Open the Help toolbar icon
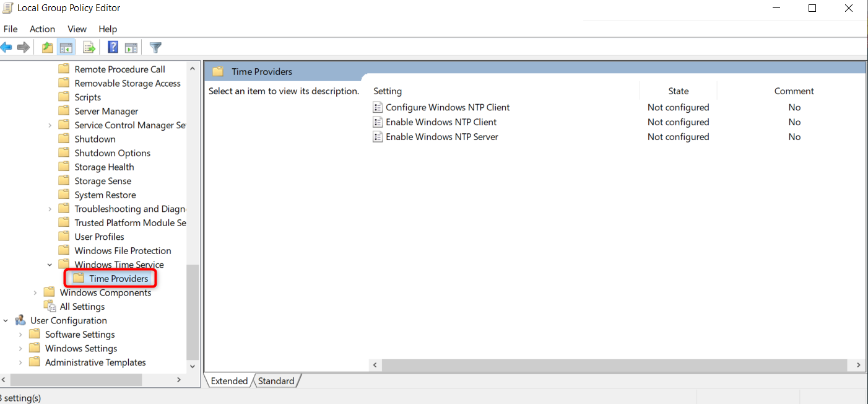Image resolution: width=868 pixels, height=404 pixels. (x=113, y=48)
